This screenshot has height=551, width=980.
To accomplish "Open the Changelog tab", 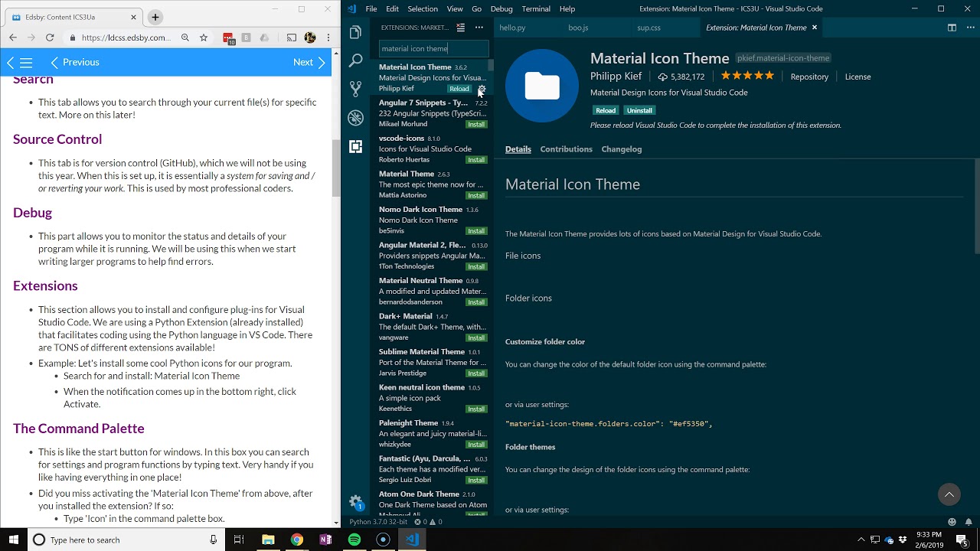I will coord(622,149).
